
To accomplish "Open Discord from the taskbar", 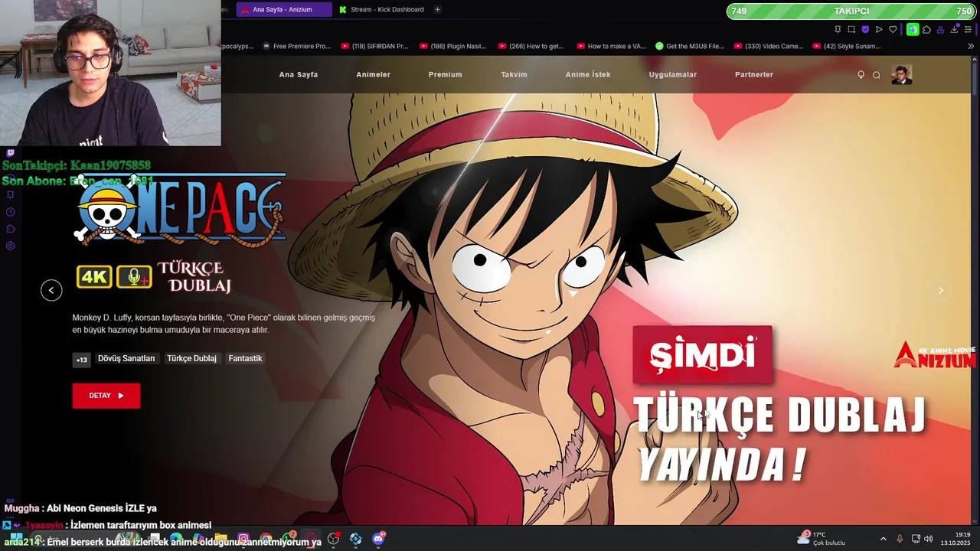I will point(378,539).
